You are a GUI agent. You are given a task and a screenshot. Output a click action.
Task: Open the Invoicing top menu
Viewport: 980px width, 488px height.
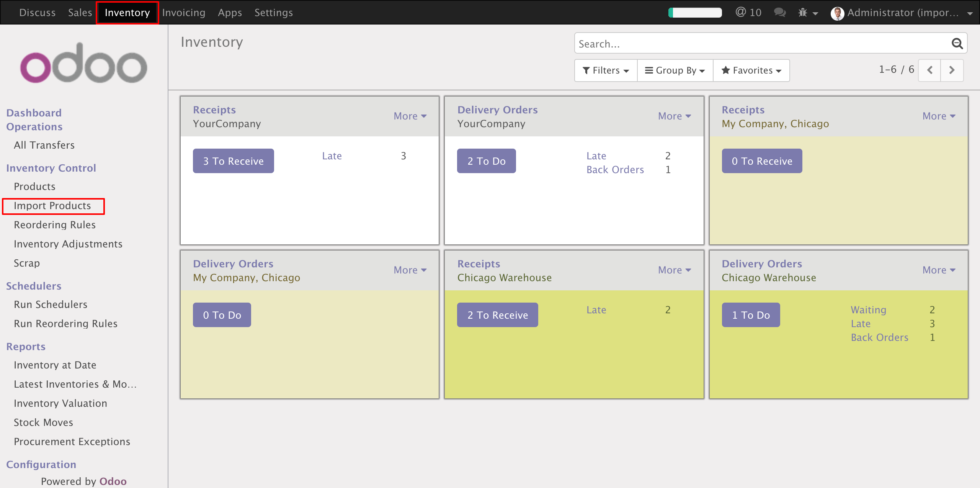click(x=184, y=13)
